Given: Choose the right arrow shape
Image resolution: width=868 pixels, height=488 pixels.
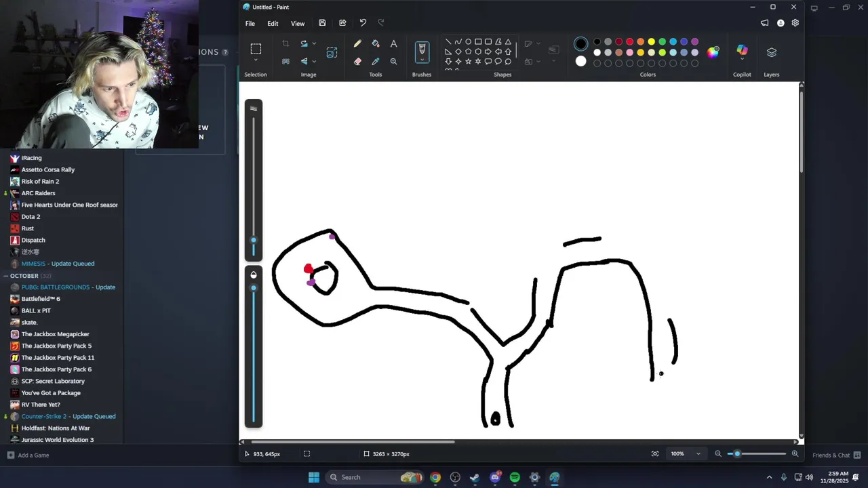Looking at the screenshot, I should point(488,52).
